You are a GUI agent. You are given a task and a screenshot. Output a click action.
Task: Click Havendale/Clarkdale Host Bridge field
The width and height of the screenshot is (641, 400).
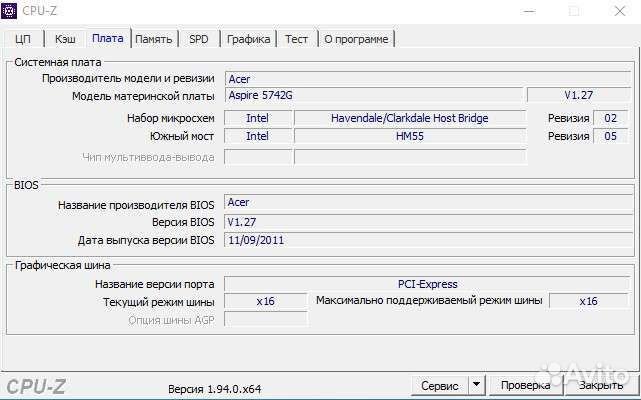click(410, 118)
